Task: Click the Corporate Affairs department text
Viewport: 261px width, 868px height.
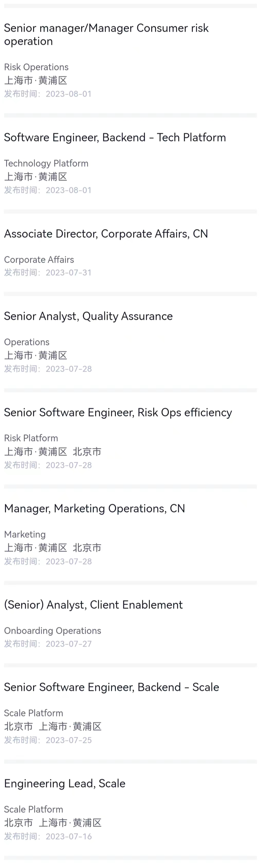Action: click(x=39, y=260)
